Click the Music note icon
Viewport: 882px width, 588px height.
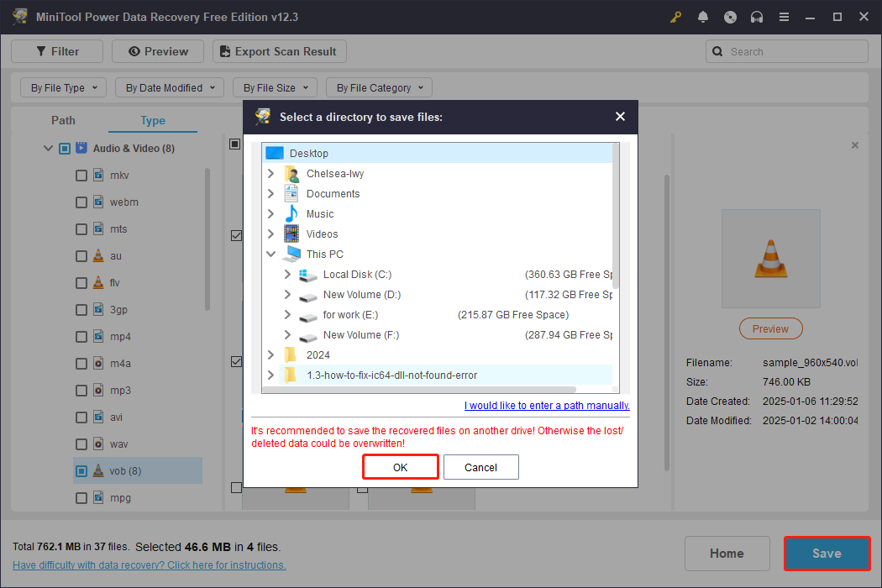[x=291, y=214]
